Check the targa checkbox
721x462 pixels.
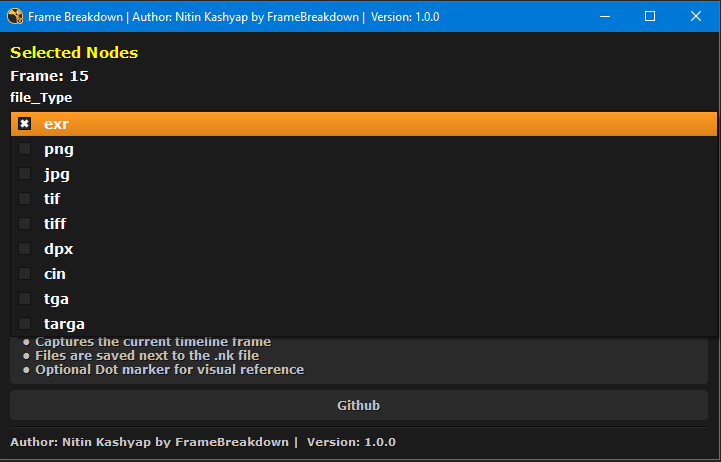[25, 324]
